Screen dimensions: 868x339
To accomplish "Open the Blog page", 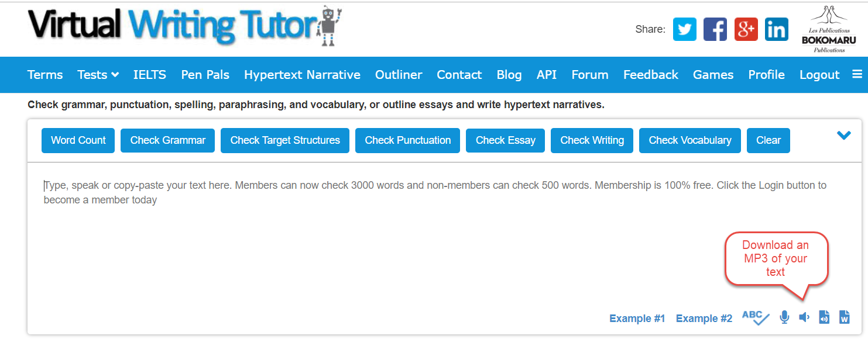I will coord(509,75).
